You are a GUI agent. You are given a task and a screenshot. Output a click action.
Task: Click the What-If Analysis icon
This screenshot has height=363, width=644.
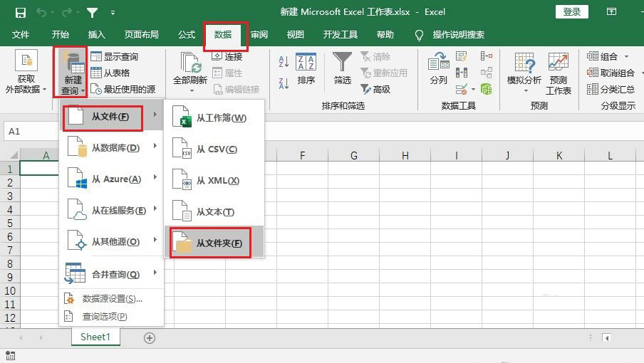click(524, 64)
